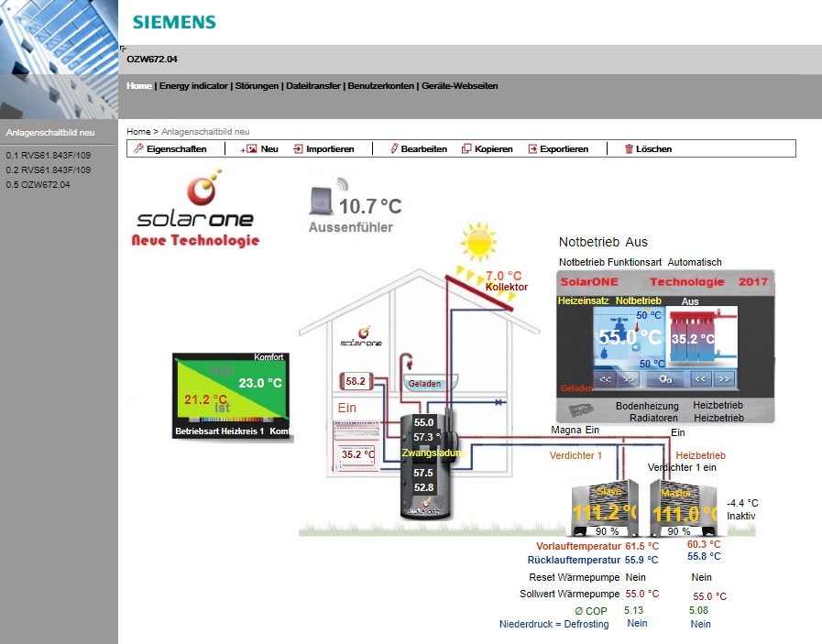This screenshot has width=822, height=644.
Task: Click Betriebsart Heizkreis 1 label
Action: 220,431
